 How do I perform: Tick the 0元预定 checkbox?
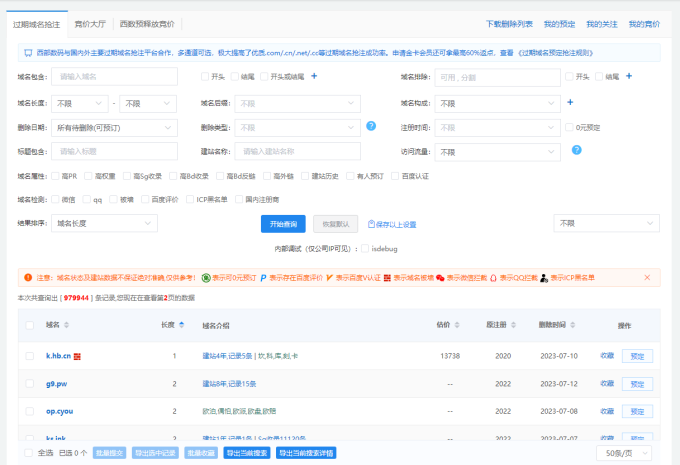569,127
